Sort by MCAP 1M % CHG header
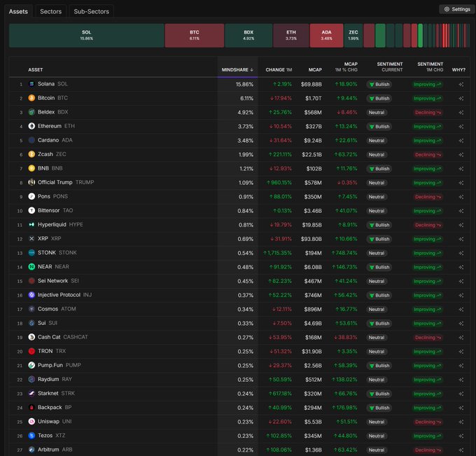 coord(346,67)
